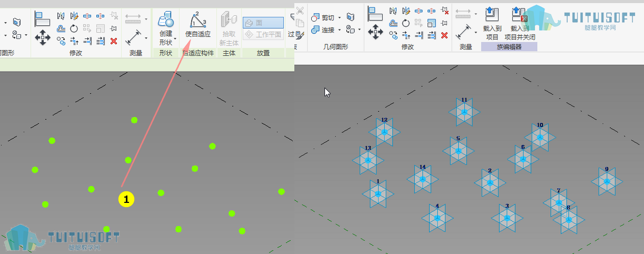The height and width of the screenshot is (254, 644).
Task: Select Align tool in the right ribbon
Action: pyautogui.click(x=375, y=14)
